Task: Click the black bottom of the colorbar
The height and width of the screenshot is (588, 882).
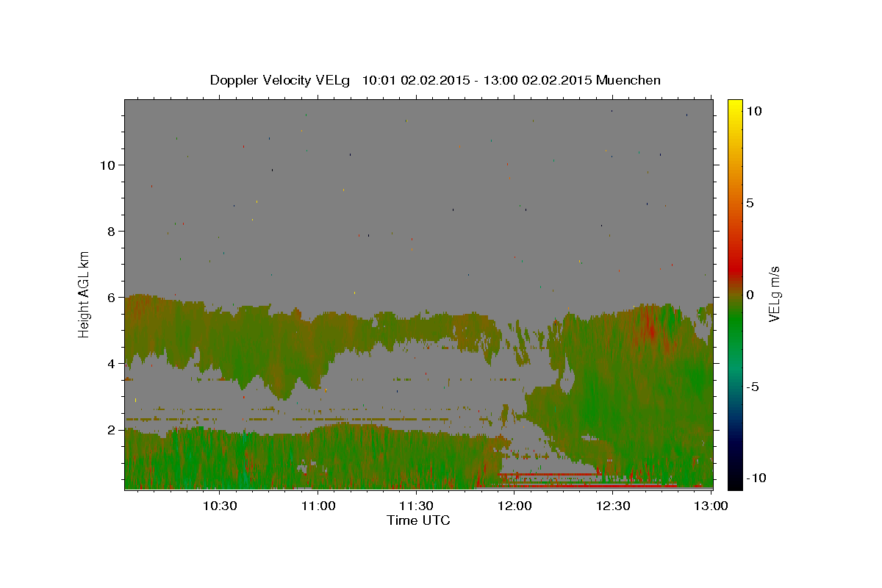Action: click(x=734, y=481)
